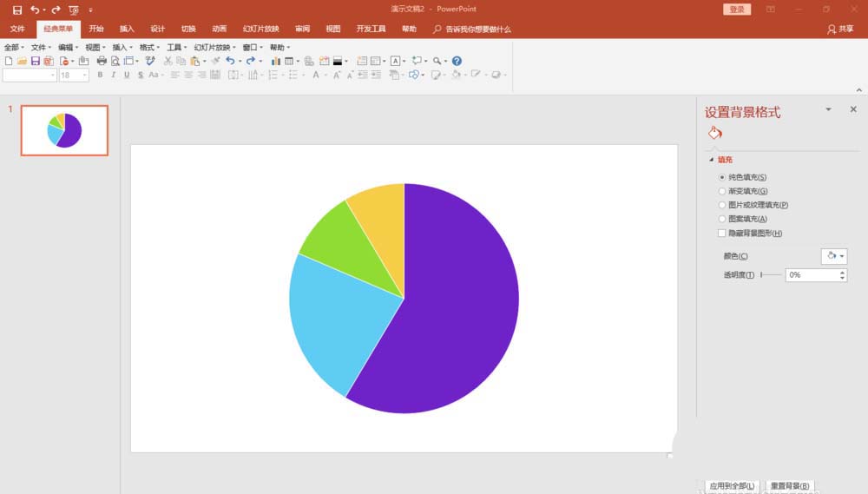Click the 应用到全部 button

732,486
